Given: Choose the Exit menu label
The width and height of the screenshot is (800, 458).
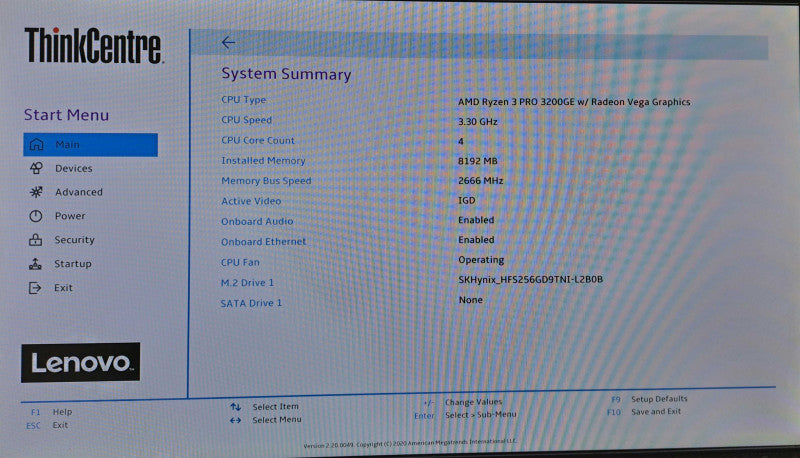Looking at the screenshot, I should coord(63,288).
